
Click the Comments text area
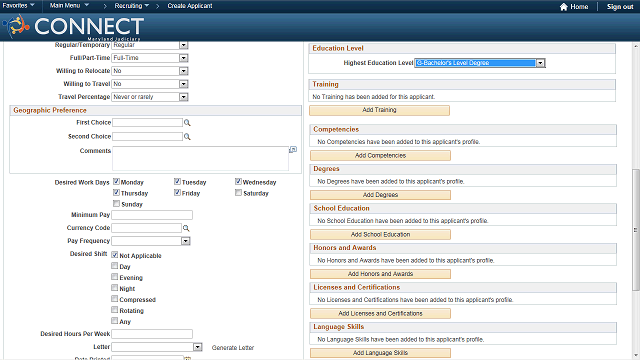point(200,158)
